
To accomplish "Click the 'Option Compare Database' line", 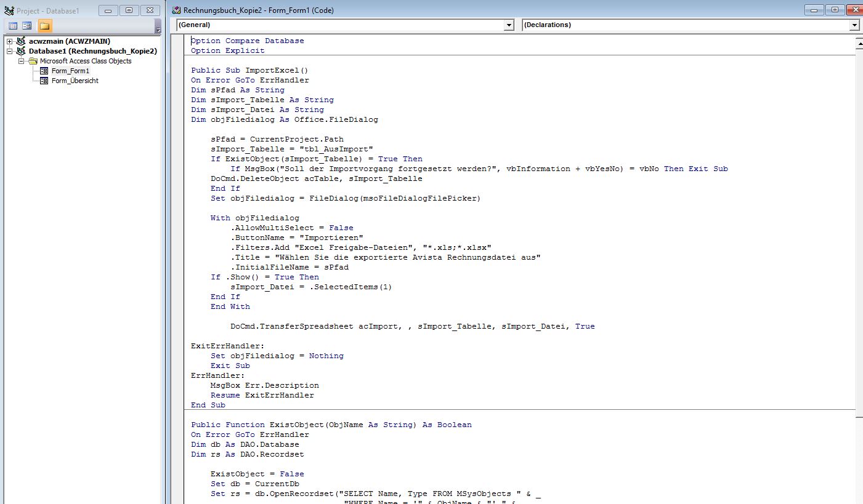I will (x=248, y=41).
